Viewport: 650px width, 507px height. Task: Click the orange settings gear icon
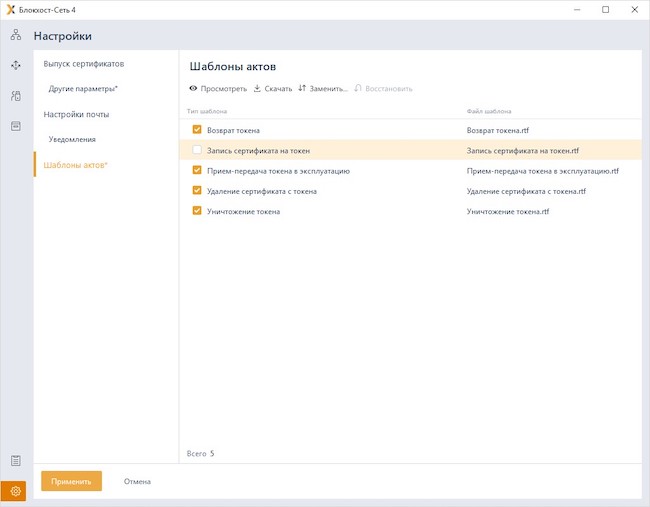(16, 491)
